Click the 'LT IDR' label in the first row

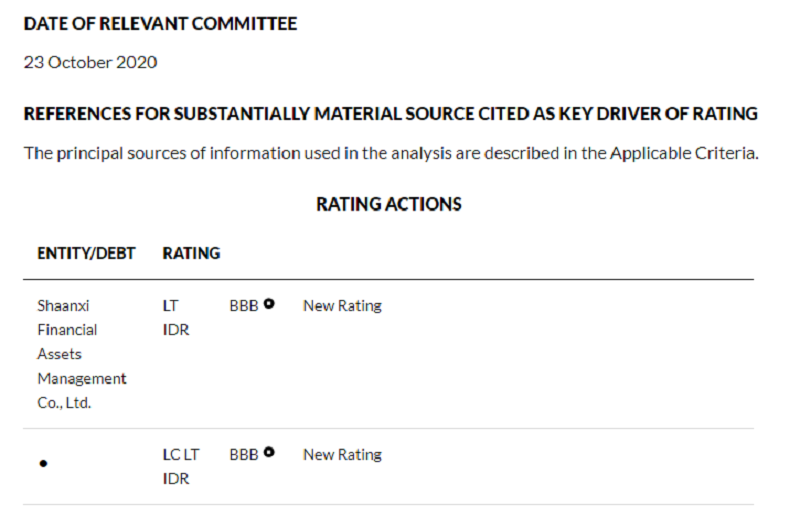tap(176, 317)
